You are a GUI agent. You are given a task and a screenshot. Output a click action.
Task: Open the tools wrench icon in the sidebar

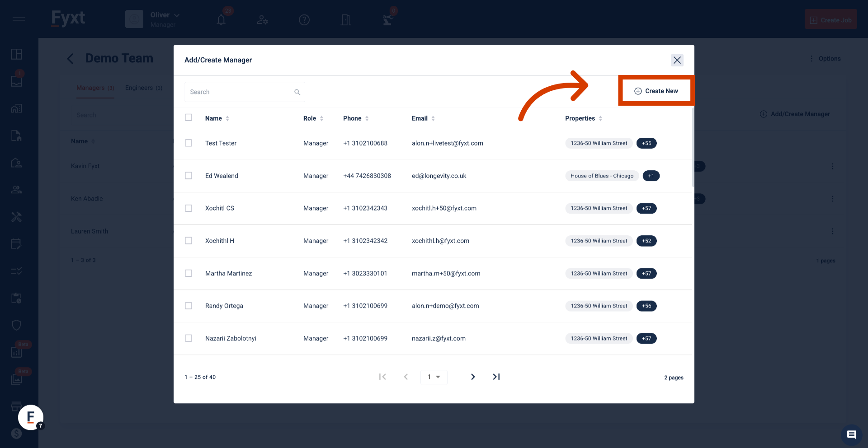pyautogui.click(x=16, y=217)
